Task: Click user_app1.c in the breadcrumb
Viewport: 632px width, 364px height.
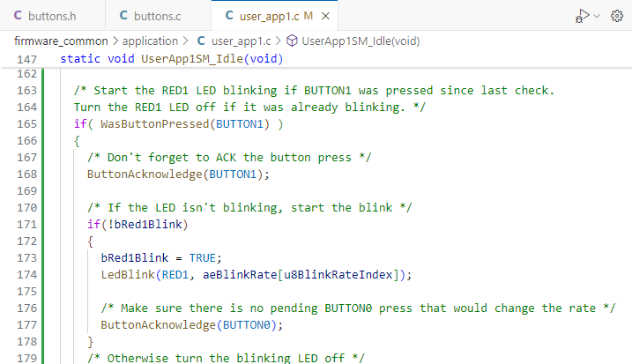Action: click(x=242, y=41)
